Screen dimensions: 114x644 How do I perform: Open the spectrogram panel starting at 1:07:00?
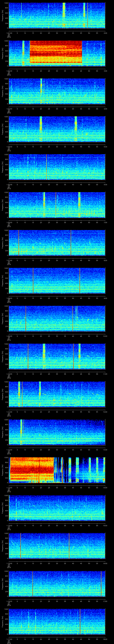coord(57,243)
